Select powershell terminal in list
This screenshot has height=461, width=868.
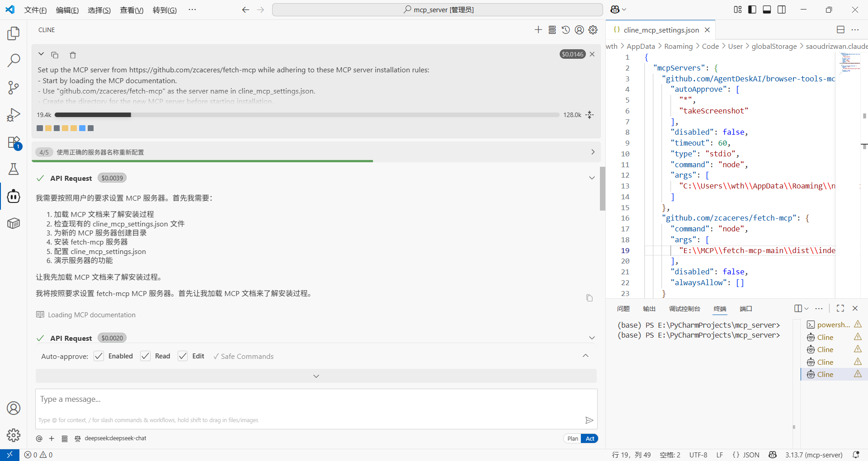(x=835, y=325)
